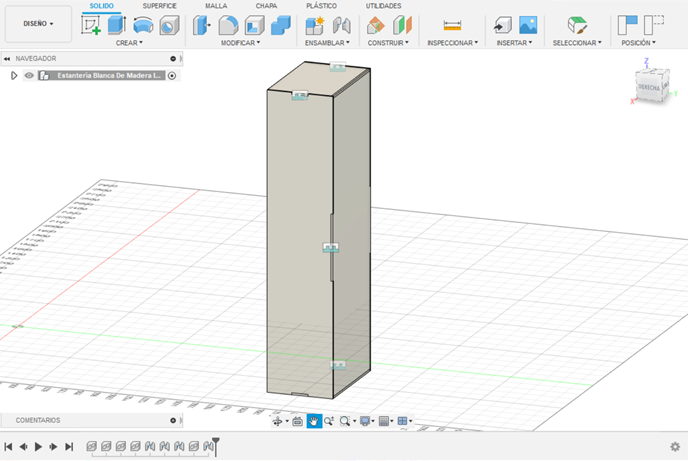Select the Measure tool

pos(452,25)
